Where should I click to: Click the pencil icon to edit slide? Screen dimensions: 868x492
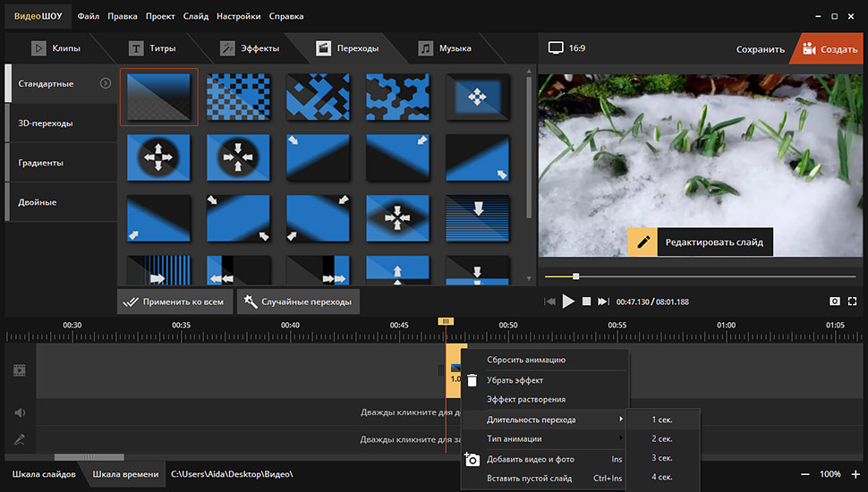(642, 242)
